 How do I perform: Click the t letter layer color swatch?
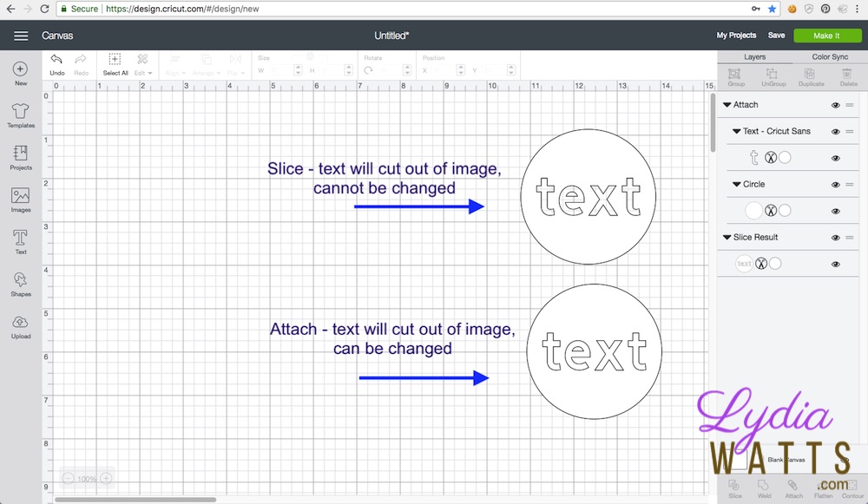pos(785,158)
